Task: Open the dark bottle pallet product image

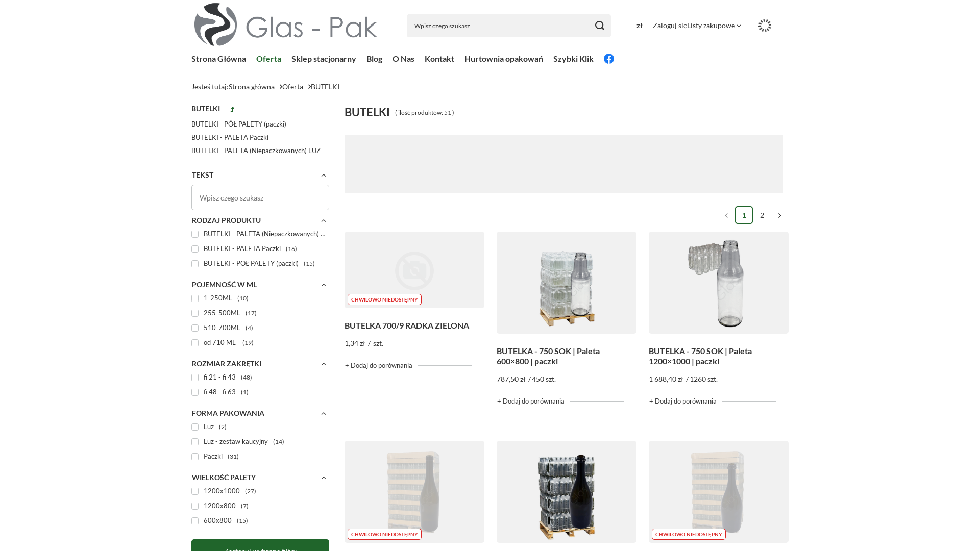Action: [567, 492]
